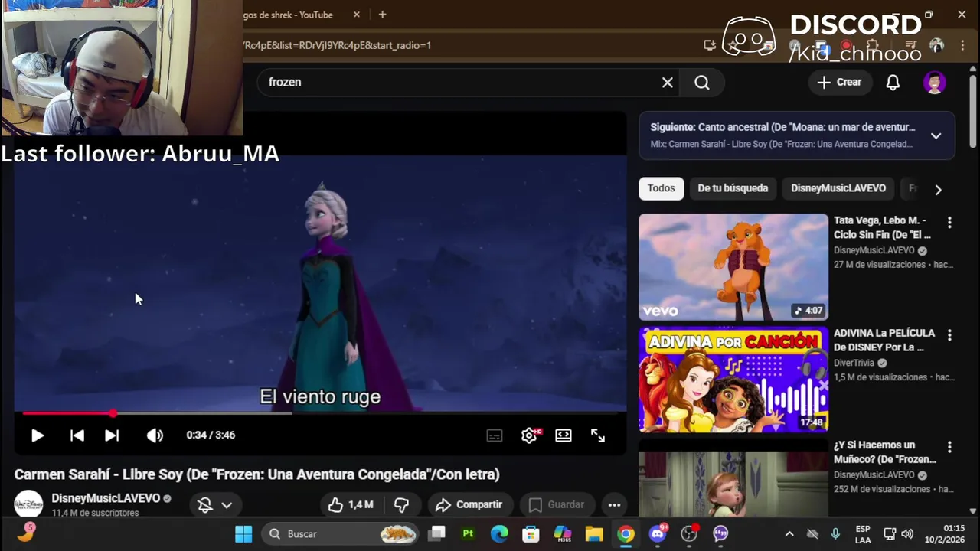980x551 pixels.
Task: Open the Windows Start menu
Action: (243, 534)
